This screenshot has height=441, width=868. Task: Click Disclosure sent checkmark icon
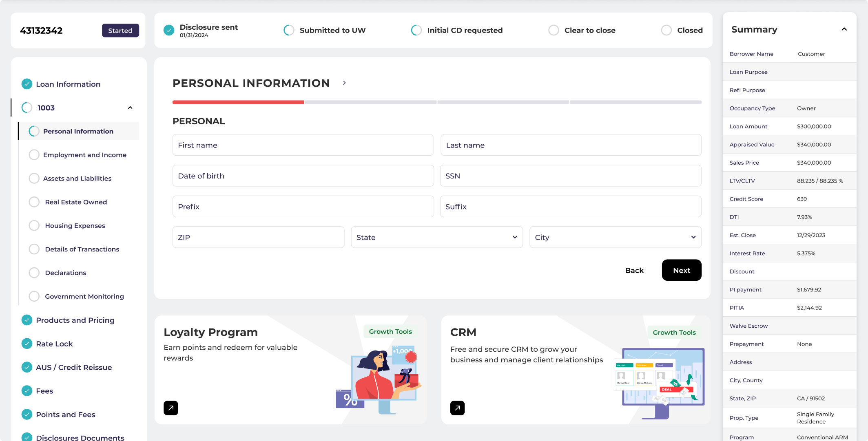[169, 30]
